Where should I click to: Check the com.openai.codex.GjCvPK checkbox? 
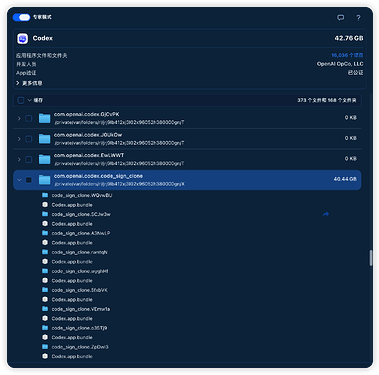click(x=29, y=118)
